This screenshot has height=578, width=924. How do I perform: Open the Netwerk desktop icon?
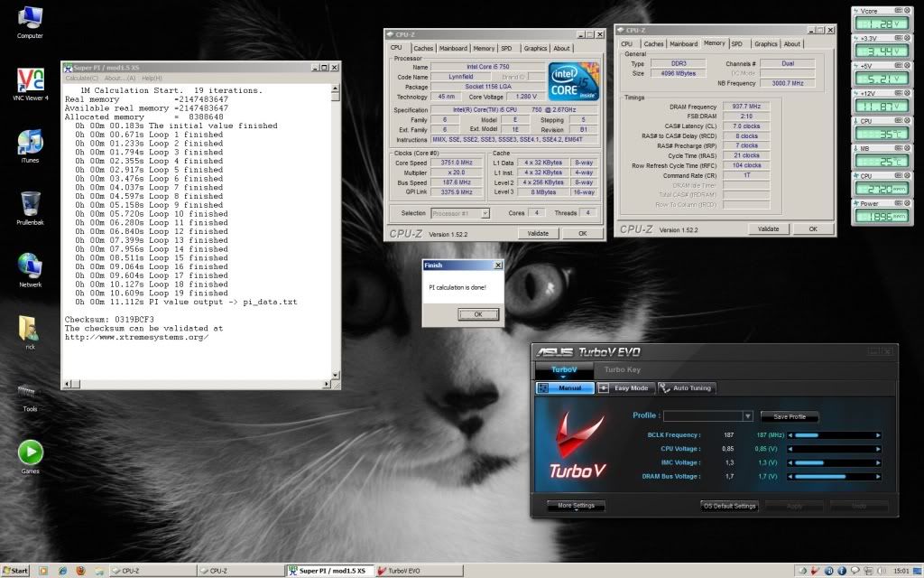pyautogui.click(x=30, y=265)
